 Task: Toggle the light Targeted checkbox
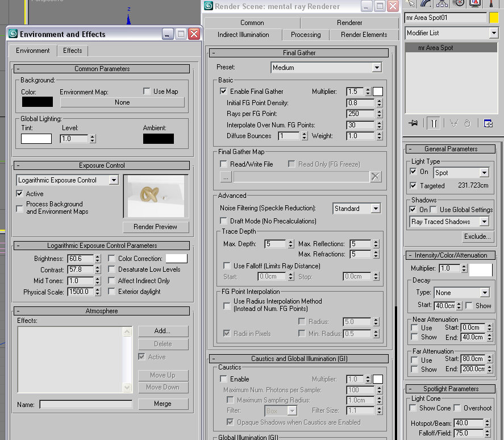pos(413,185)
